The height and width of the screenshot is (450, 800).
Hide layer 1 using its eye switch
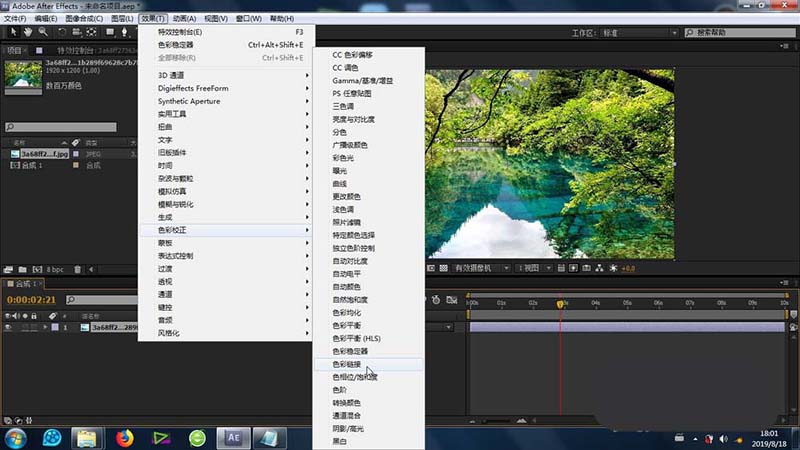pos(8,327)
